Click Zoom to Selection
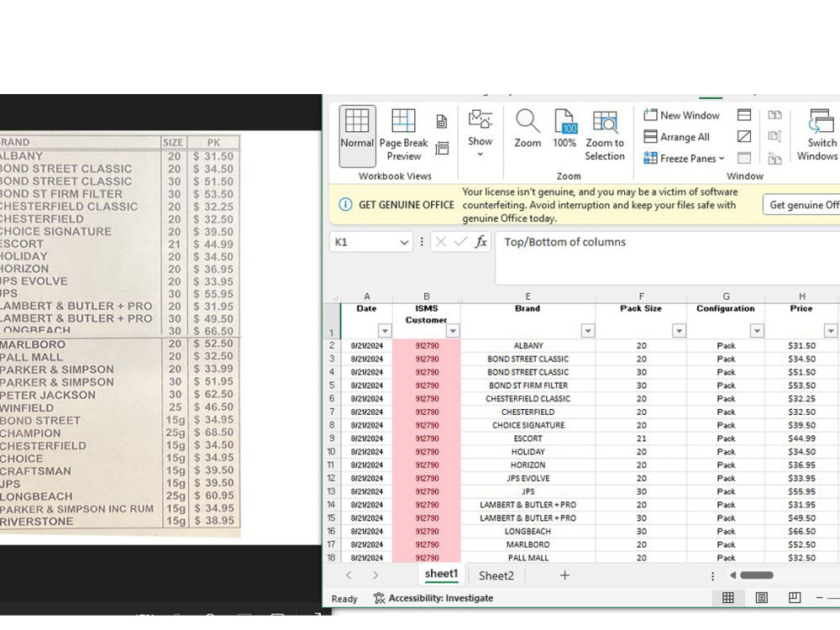This screenshot has width=840, height=630. (604, 135)
